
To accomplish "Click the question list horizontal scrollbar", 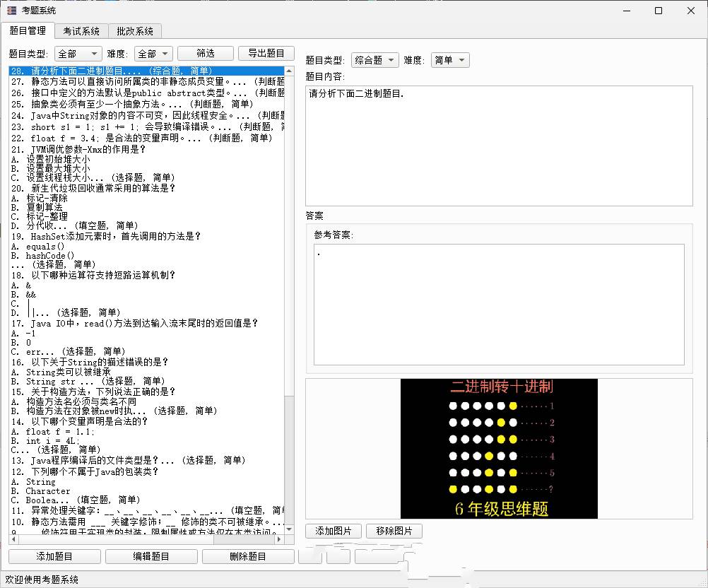I will pos(141,540).
